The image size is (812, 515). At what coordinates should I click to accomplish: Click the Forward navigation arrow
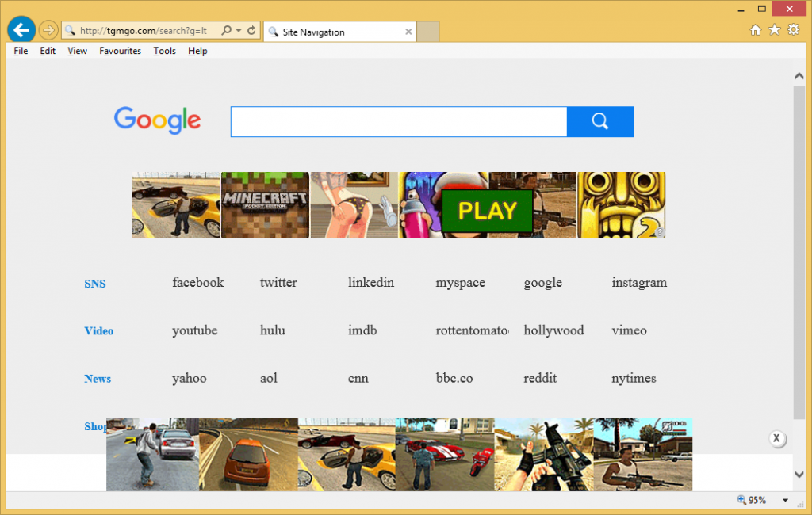48,31
